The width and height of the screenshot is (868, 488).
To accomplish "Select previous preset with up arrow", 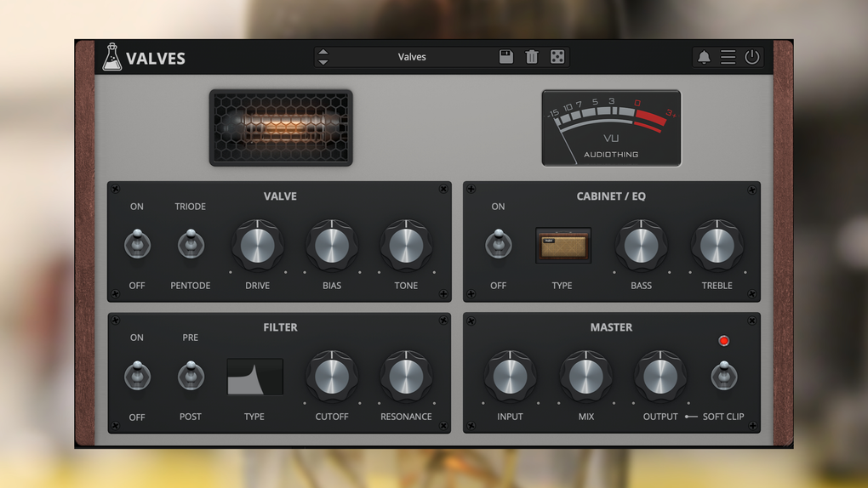I will point(323,52).
